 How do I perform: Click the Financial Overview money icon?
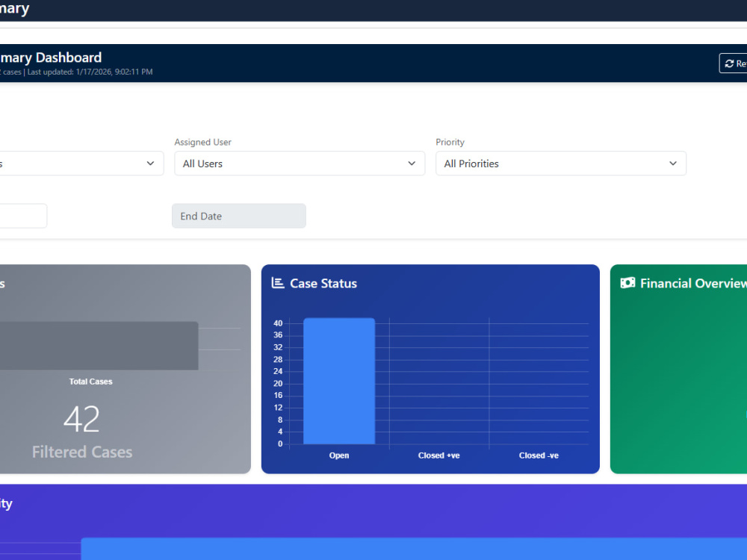coord(627,283)
